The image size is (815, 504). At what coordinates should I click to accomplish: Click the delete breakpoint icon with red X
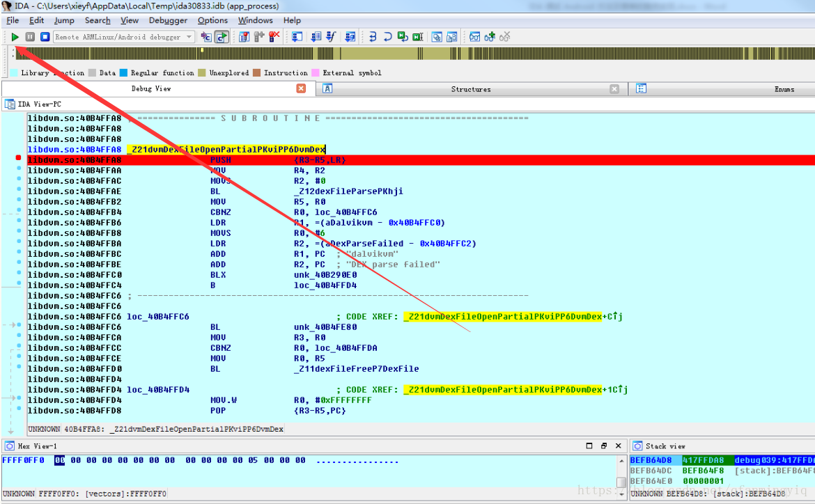274,37
